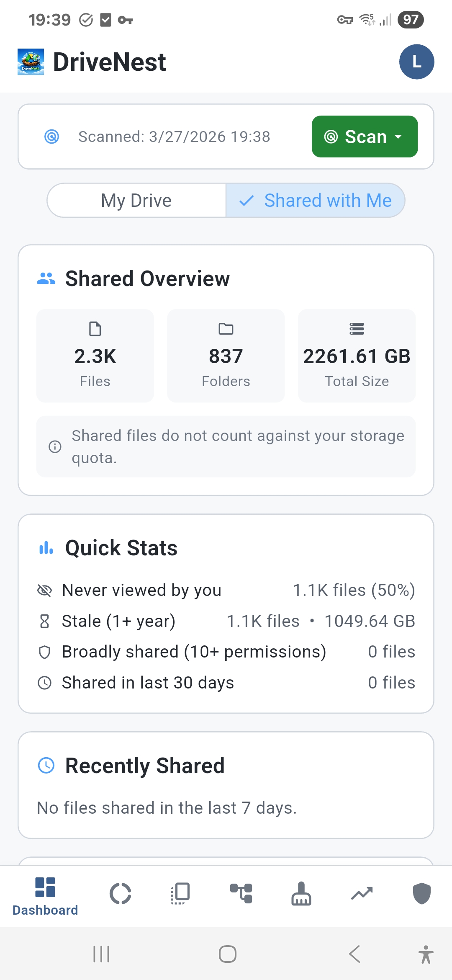Open the circular storage chart tab icon

(x=121, y=894)
